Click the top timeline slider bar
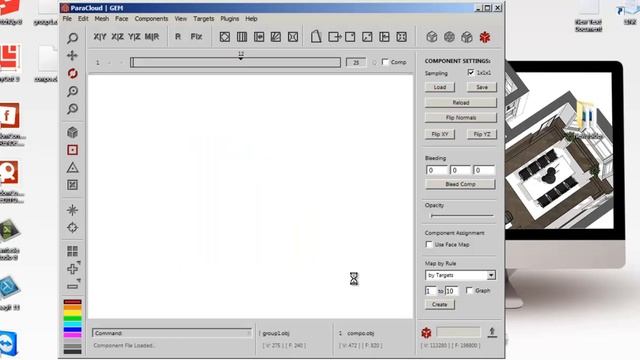Image resolution: width=640 pixels, height=360 pixels. 236,62
